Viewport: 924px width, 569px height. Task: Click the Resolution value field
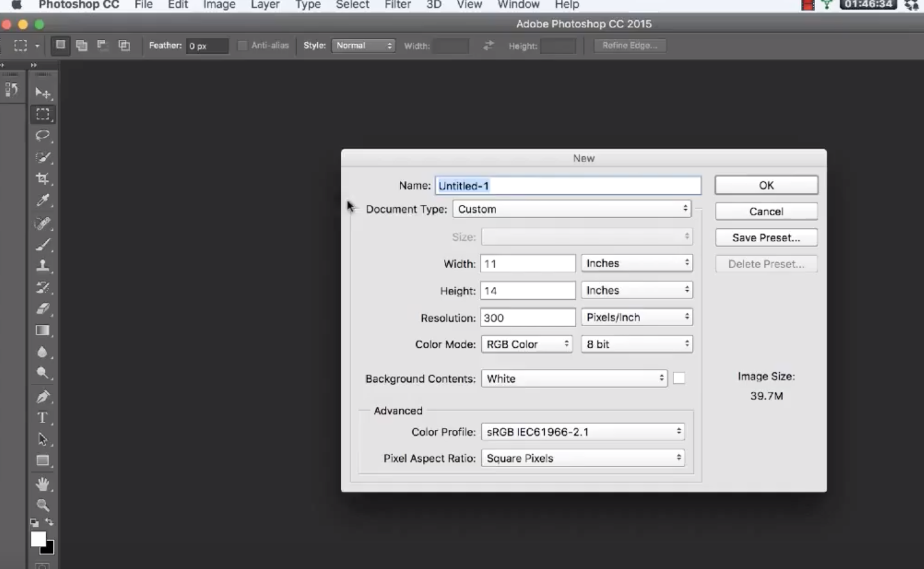click(528, 317)
